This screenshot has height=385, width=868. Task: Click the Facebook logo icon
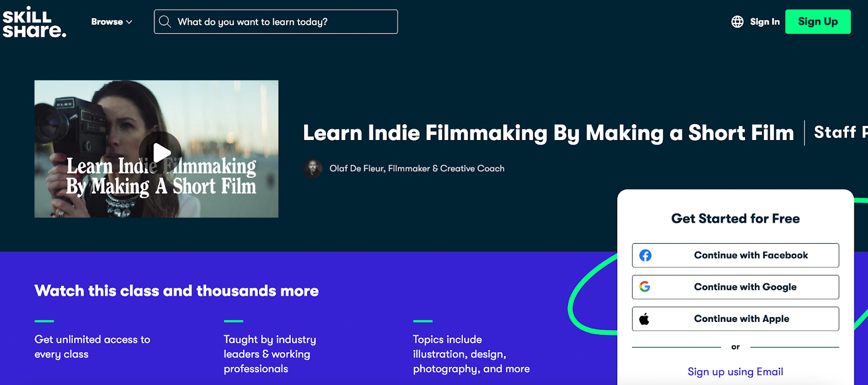click(645, 255)
